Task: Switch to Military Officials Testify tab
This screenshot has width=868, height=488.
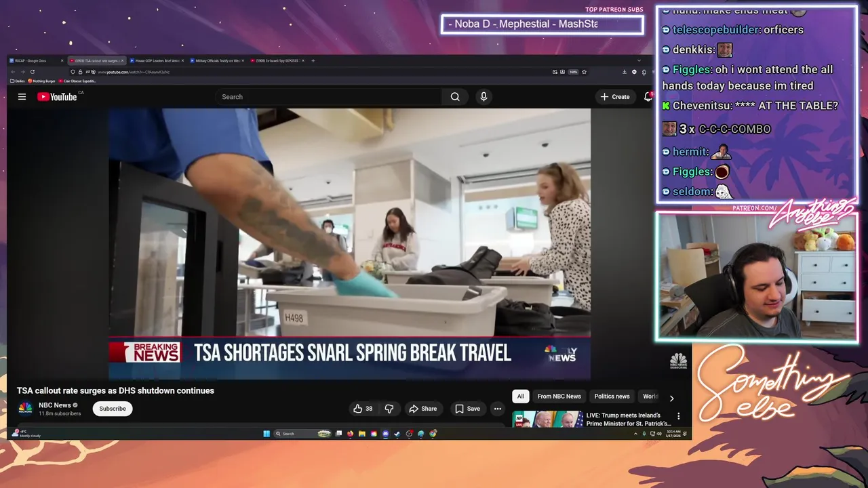Action: pos(217,60)
